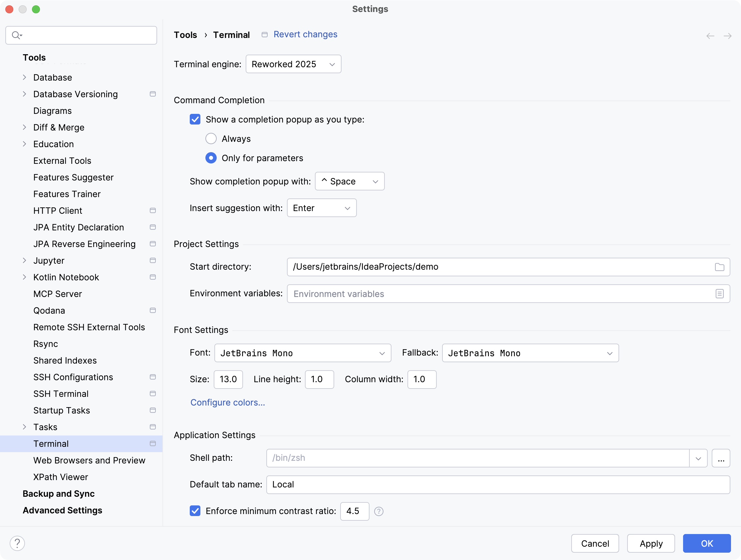
Task: Select the Always radio button
Action: coord(211,139)
